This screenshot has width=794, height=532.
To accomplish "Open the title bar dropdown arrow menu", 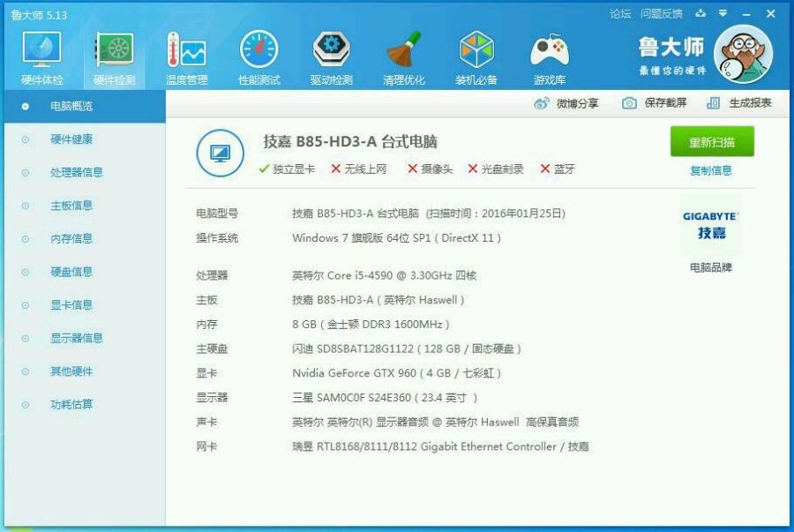I will coord(723,13).
